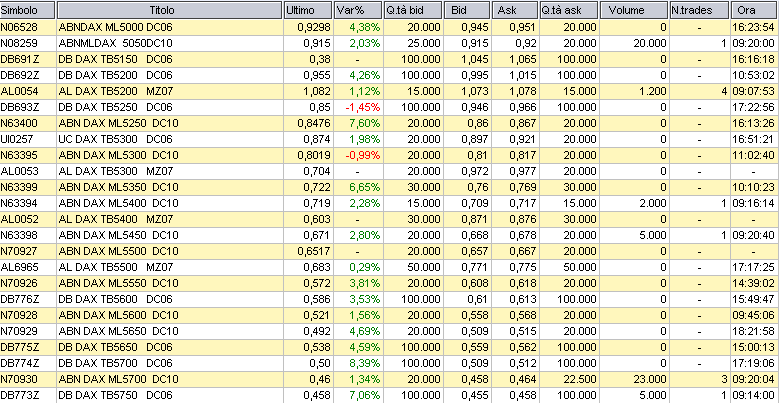Select symbol N70927

tap(19, 250)
